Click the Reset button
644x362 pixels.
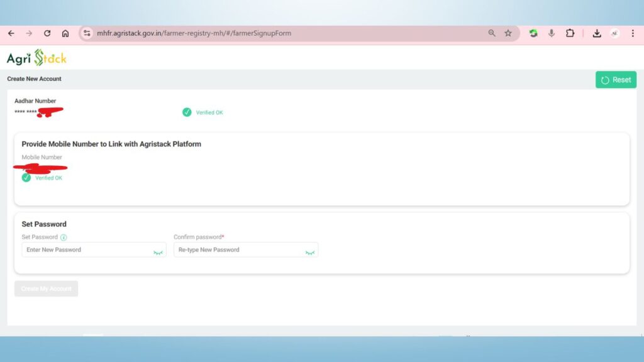[x=616, y=80]
